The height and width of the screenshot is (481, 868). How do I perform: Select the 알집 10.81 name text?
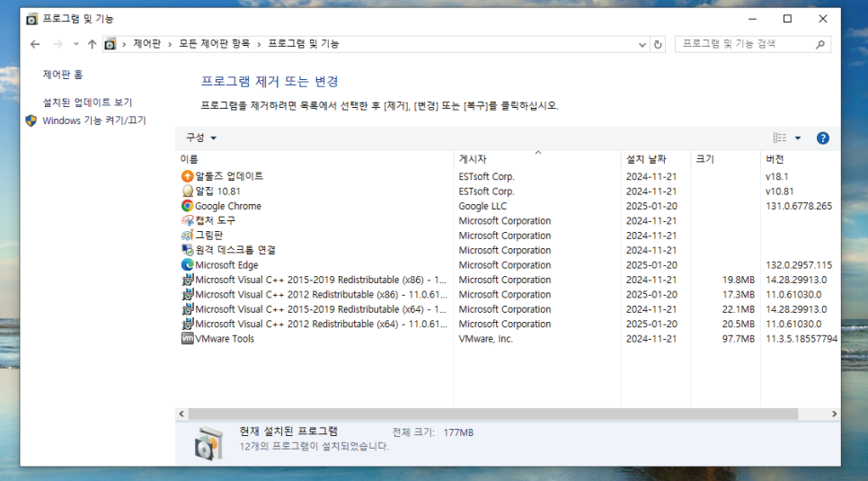click(217, 192)
